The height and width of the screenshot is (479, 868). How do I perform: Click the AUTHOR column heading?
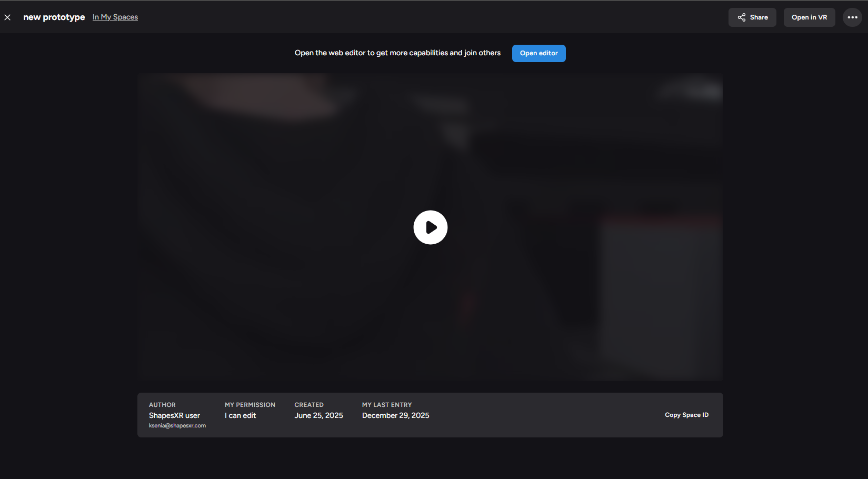coord(162,405)
